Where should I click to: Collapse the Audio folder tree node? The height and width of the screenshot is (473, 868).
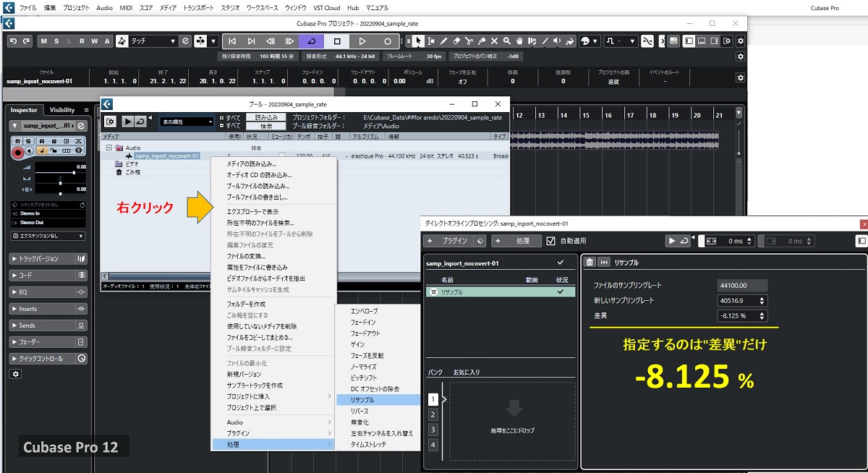(109, 148)
